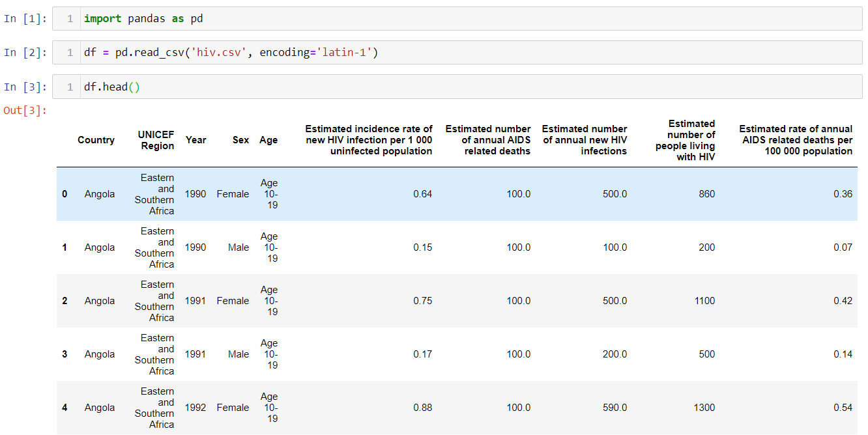Click the incidence rate value 0.64

[x=423, y=194]
